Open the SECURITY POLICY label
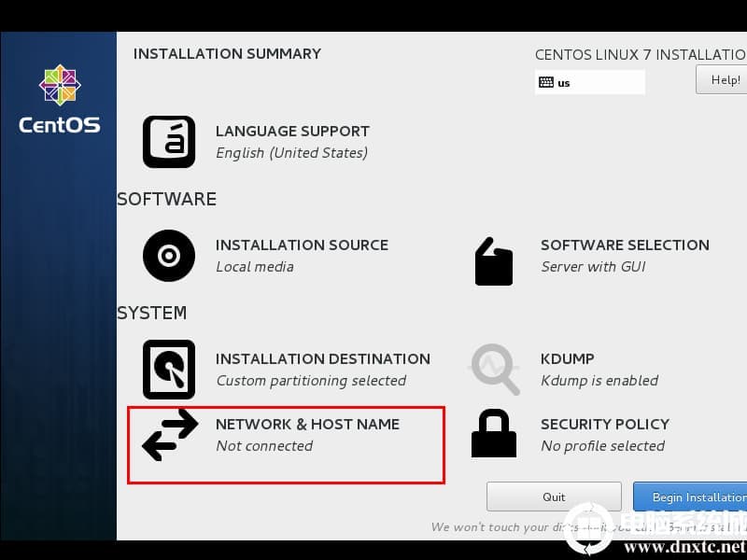747x560 pixels. pos(605,425)
